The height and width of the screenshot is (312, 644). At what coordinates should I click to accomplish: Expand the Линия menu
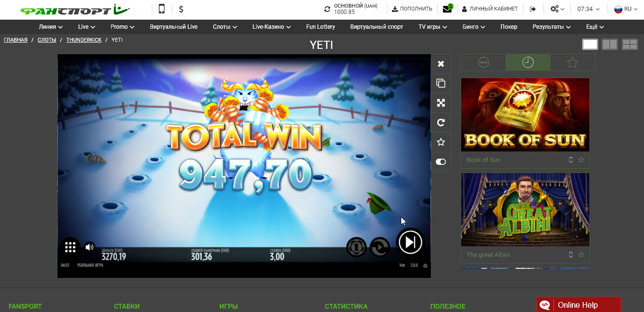pos(51,27)
